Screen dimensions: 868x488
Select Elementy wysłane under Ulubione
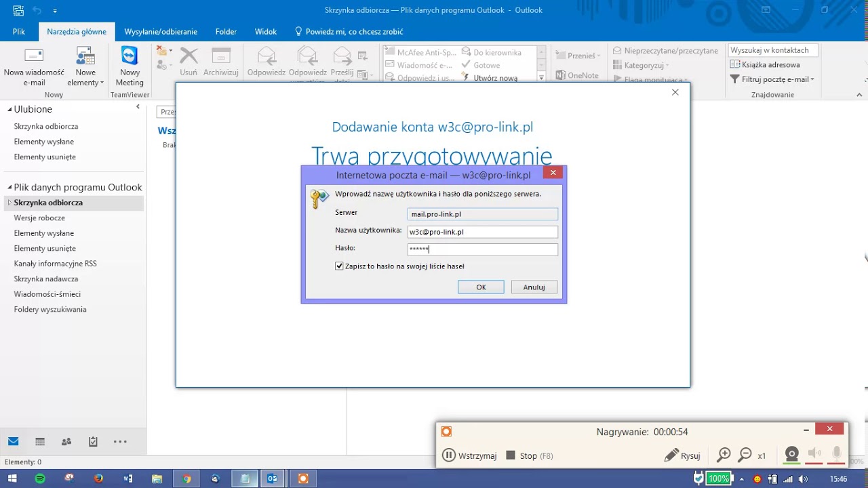click(x=44, y=142)
